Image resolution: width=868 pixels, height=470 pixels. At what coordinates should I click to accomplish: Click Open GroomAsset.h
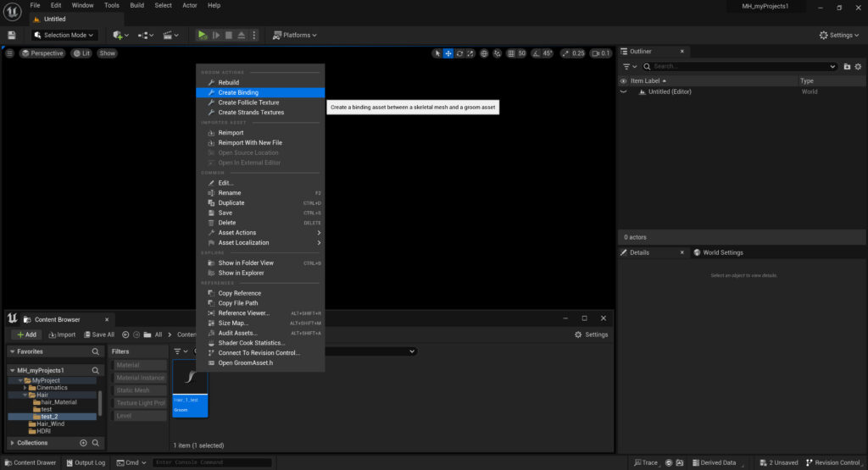click(260, 362)
